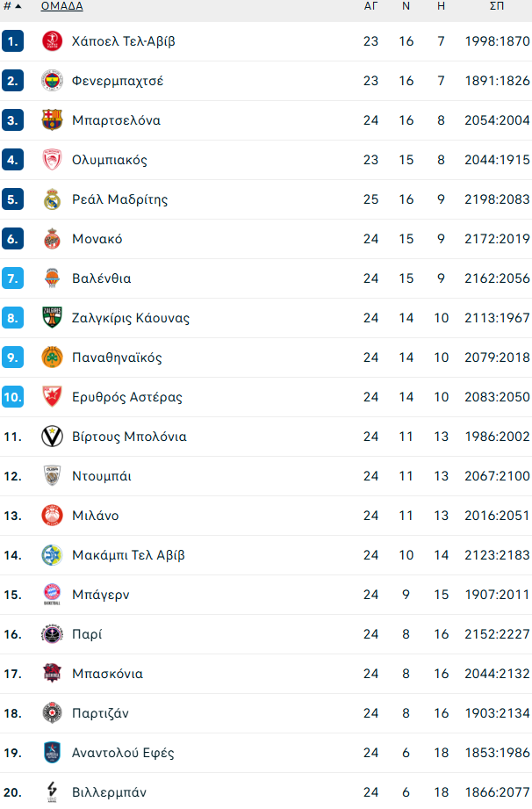This screenshot has height=809, width=532.
Task: Click the Χάποελ Τελ-Αβίβ club crest
Action: pos(52,41)
